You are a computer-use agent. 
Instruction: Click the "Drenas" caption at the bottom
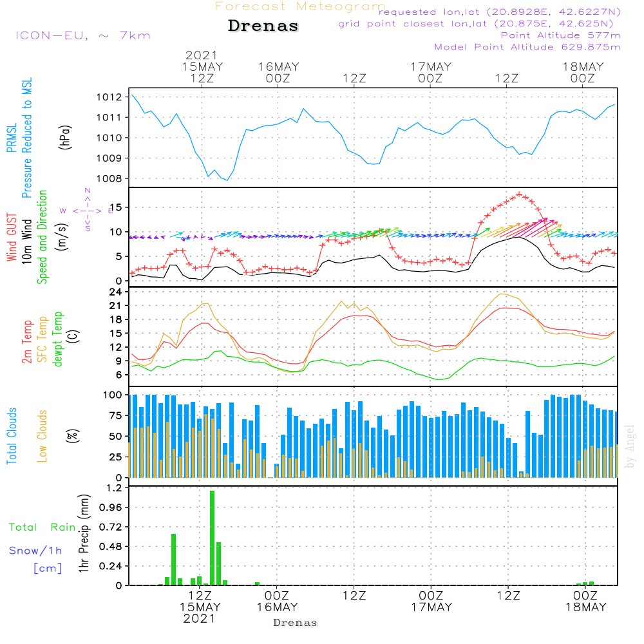[x=296, y=623]
